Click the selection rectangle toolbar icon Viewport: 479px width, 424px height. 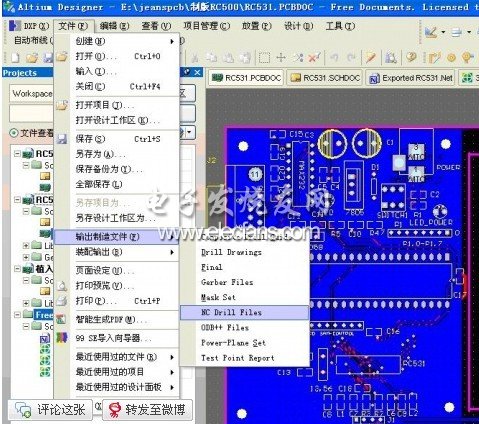264,58
